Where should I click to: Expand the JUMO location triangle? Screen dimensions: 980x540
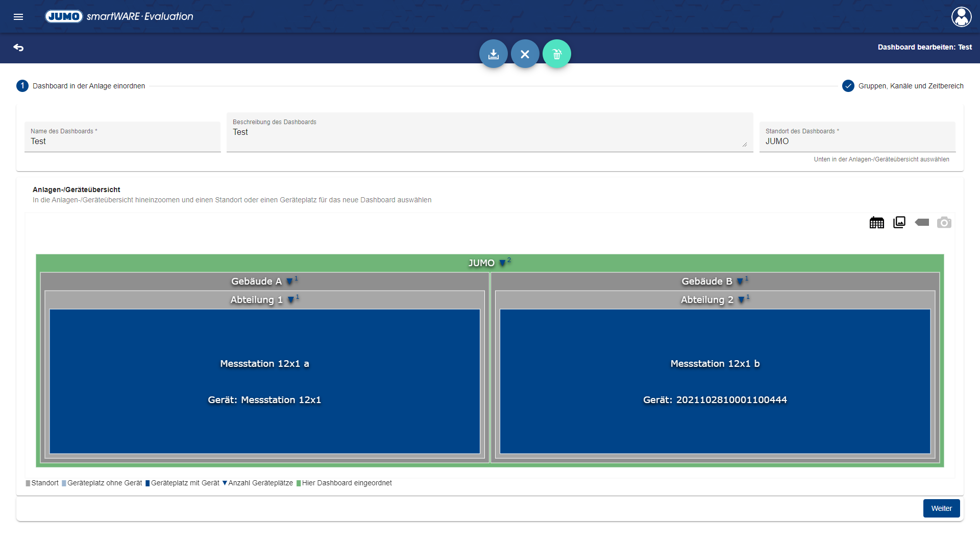coord(503,263)
